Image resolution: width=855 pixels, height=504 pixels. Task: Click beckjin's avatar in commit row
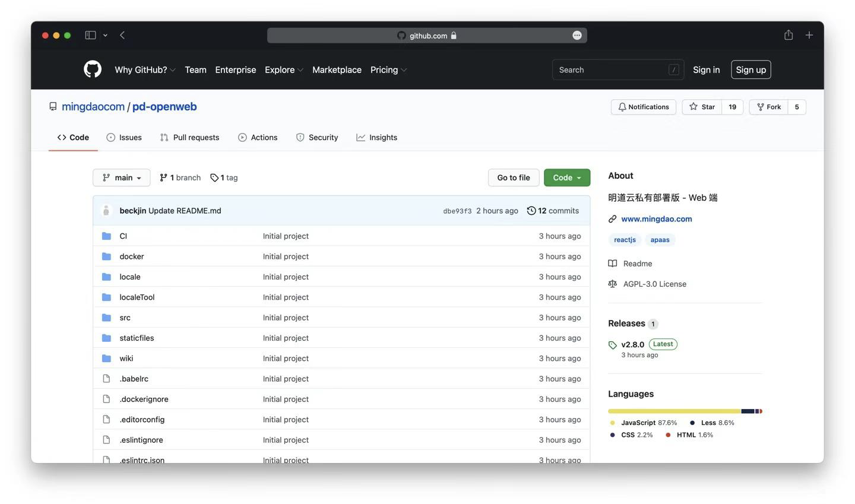tap(106, 211)
